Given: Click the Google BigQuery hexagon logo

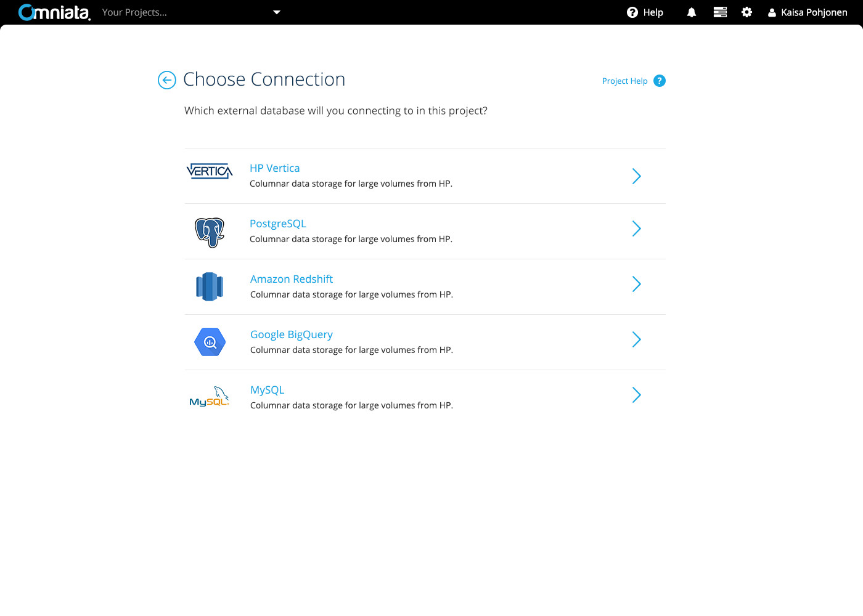Looking at the screenshot, I should click(x=210, y=342).
